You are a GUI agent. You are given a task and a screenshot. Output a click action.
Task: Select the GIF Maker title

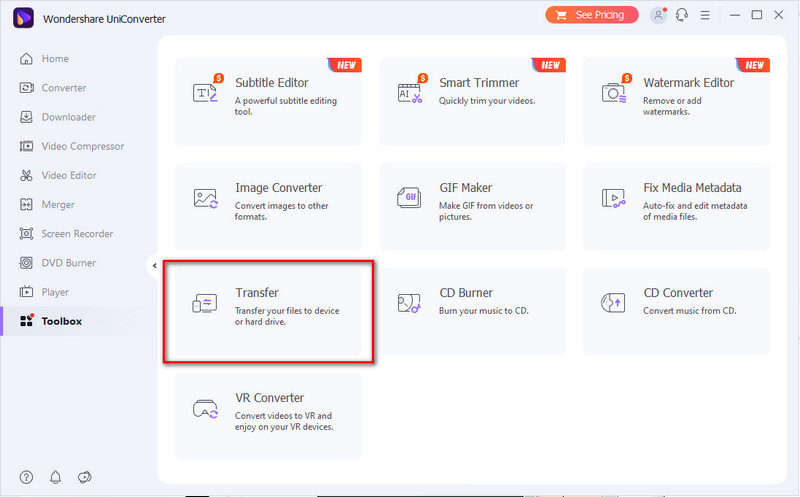click(x=466, y=188)
